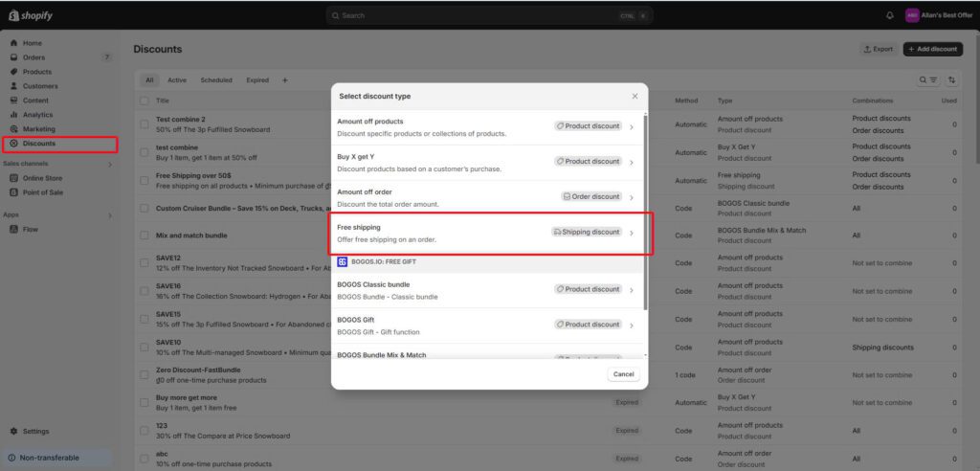Select the Scheduled tab
Screen dimensions: 980x471
(216, 80)
